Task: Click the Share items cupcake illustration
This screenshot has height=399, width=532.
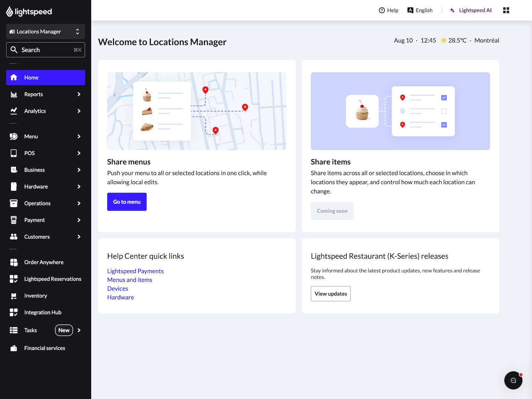Action: tap(400, 111)
